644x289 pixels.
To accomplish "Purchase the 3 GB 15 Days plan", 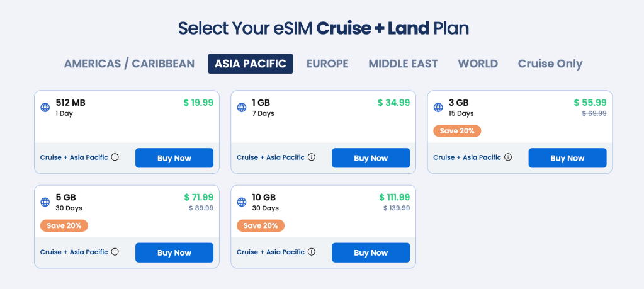I will (x=567, y=158).
